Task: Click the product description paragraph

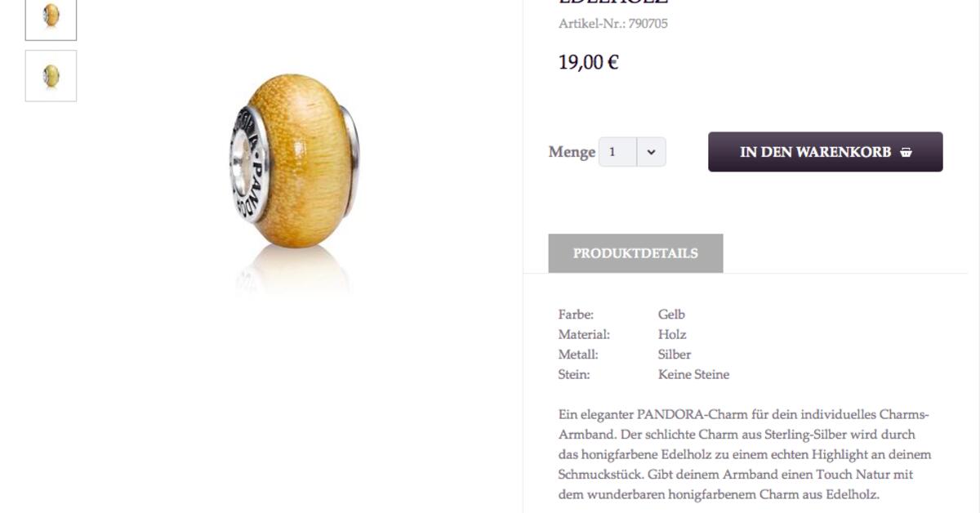Action: [x=745, y=455]
